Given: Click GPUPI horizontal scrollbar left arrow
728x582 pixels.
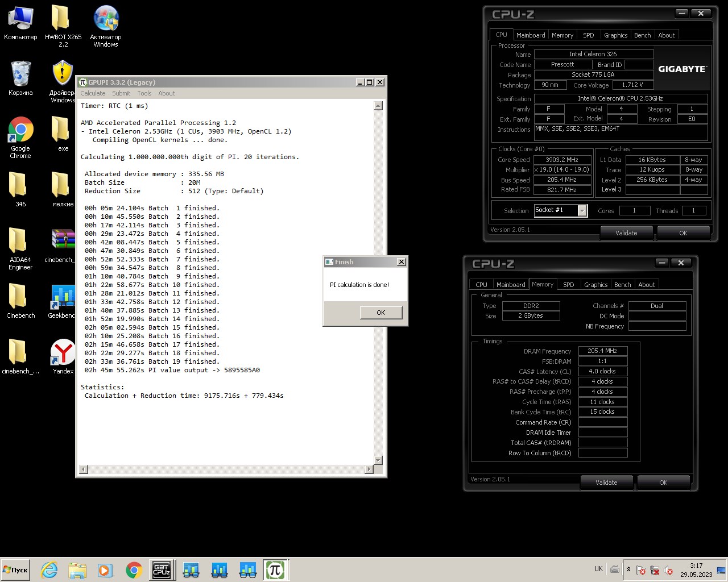Looking at the screenshot, I should [84, 469].
